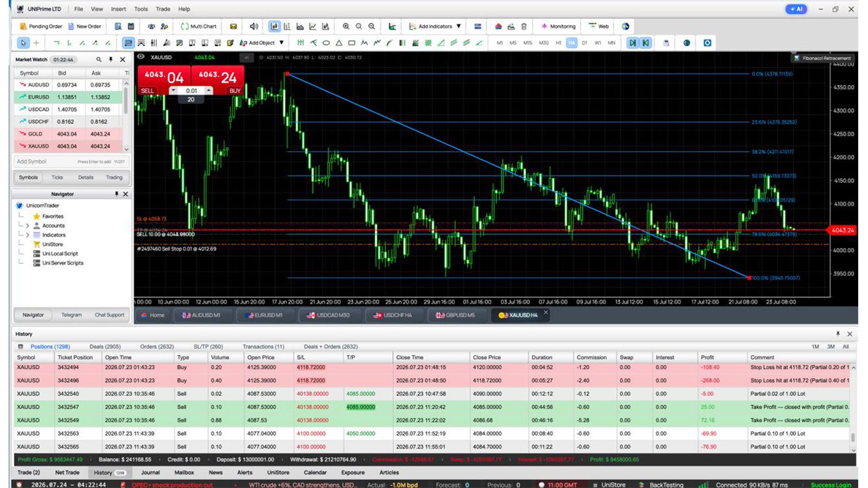The height and width of the screenshot is (488, 868).
Task: Toggle the auto-scroll chart icon
Action: (646, 43)
